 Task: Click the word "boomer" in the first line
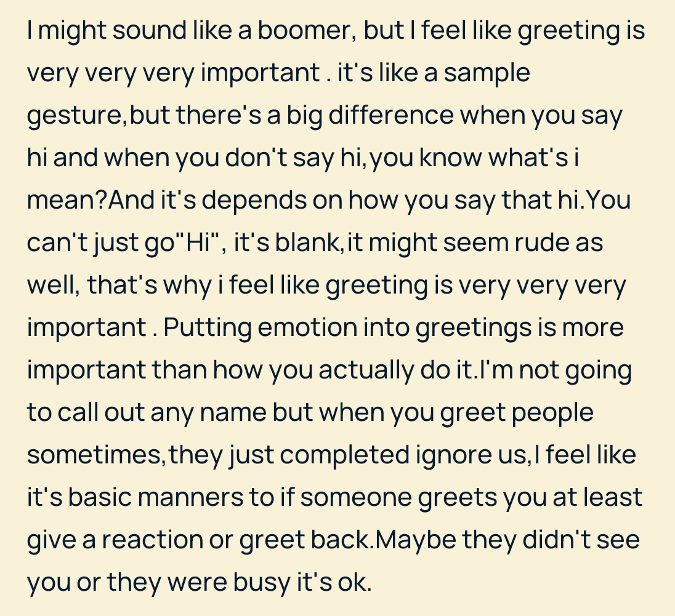pos(307,31)
